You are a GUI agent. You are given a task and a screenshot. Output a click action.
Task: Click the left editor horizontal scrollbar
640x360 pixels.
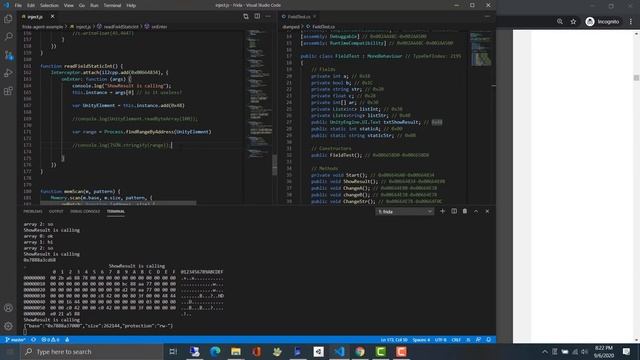[118, 202]
